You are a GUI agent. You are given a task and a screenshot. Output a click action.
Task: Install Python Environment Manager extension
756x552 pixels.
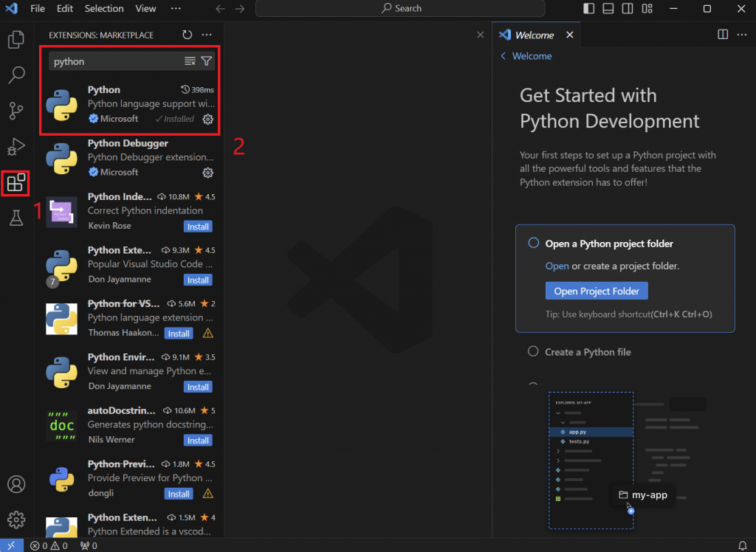(x=198, y=387)
